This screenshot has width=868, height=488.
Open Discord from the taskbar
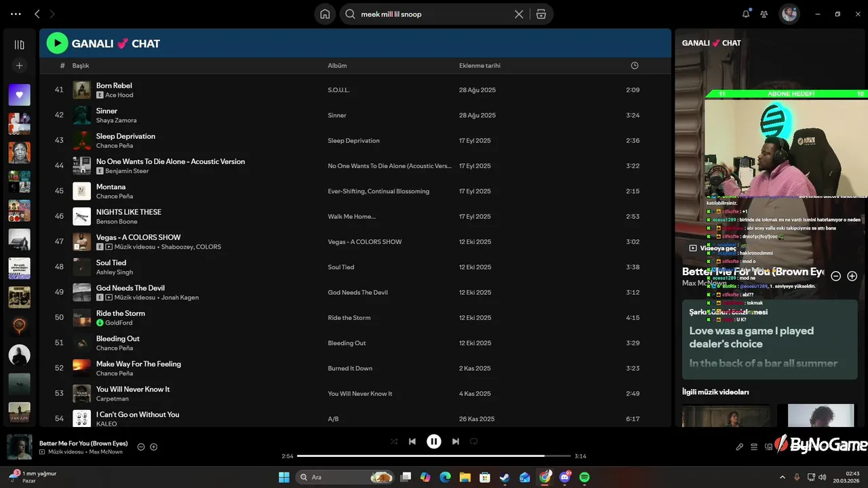pyautogui.click(x=565, y=477)
